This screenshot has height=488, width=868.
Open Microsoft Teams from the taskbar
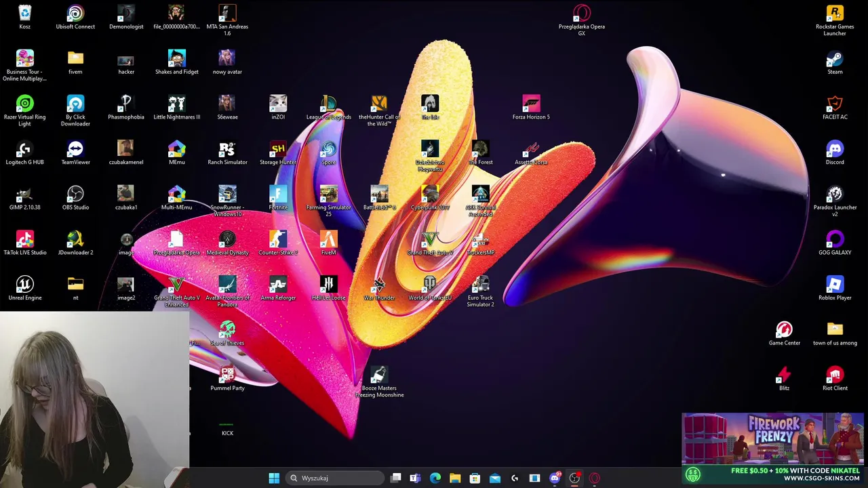[x=415, y=478]
